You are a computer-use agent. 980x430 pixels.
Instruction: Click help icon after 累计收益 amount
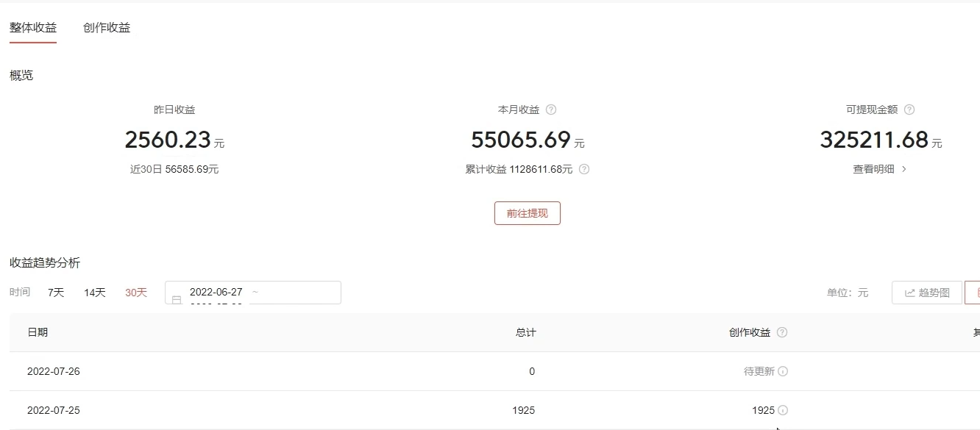pyautogui.click(x=584, y=169)
